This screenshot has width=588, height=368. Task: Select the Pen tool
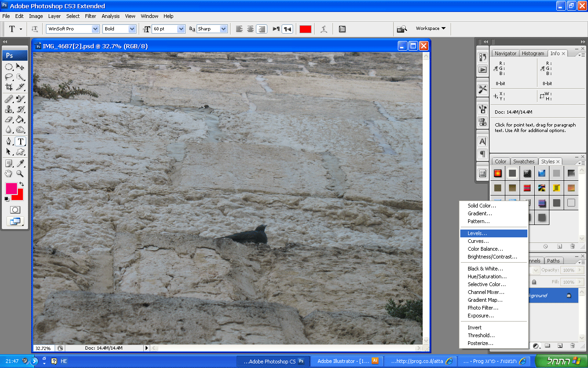click(9, 142)
